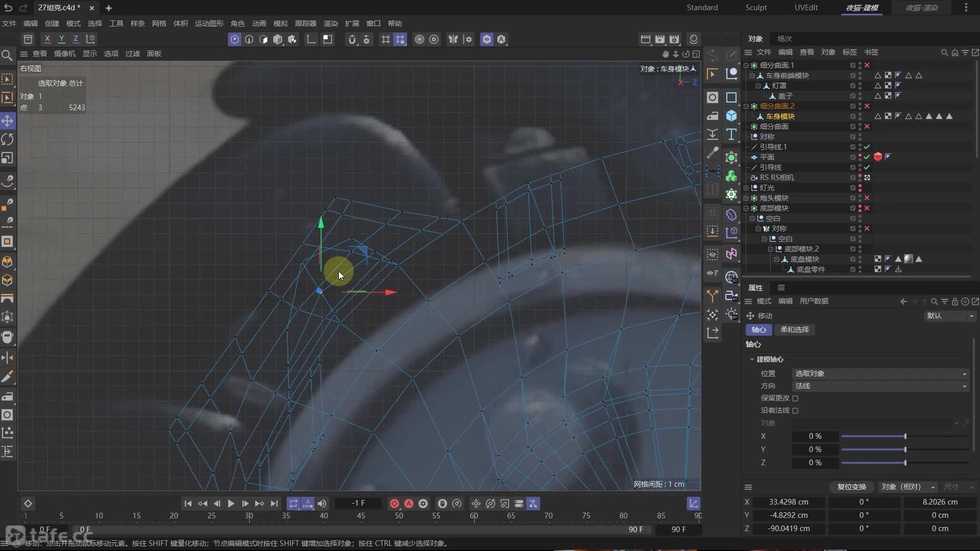Switch to the 场次 tab

[785, 39]
